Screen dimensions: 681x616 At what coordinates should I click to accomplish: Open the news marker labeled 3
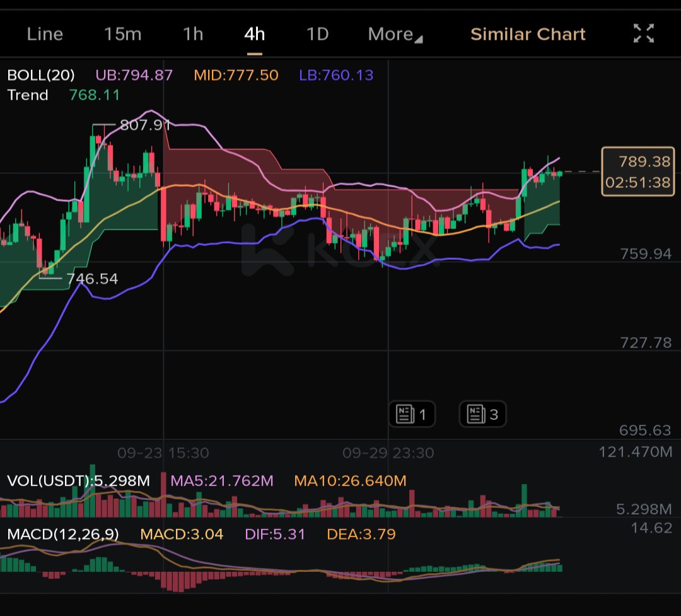click(482, 414)
